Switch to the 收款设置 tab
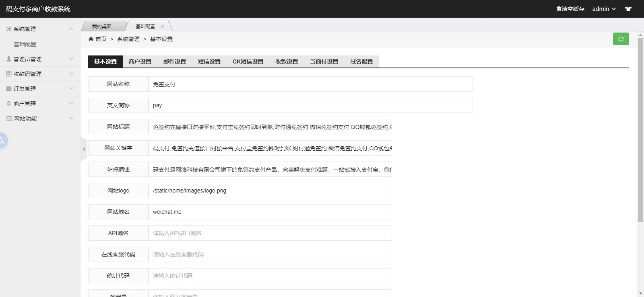The image size is (644, 297). 287,61
